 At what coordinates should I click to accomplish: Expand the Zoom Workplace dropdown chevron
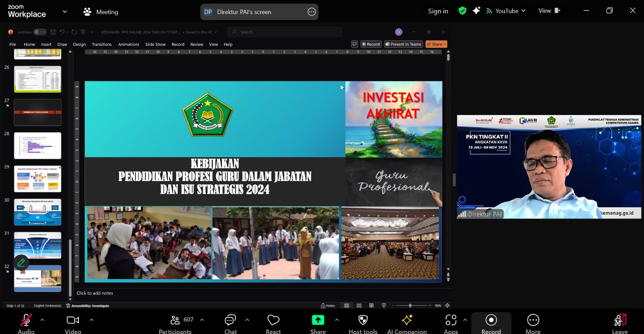click(65, 12)
